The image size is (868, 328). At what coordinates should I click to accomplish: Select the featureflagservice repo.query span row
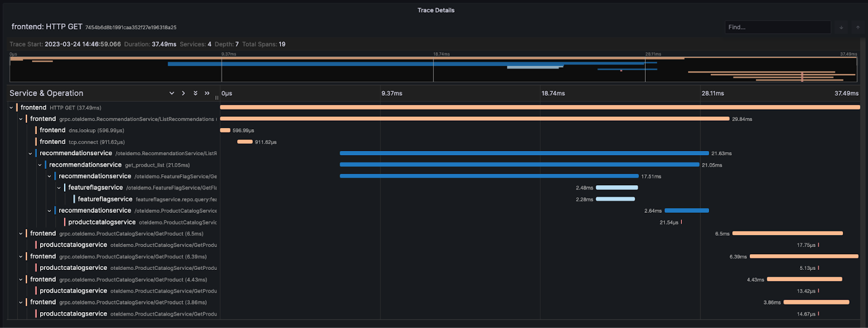(105, 199)
